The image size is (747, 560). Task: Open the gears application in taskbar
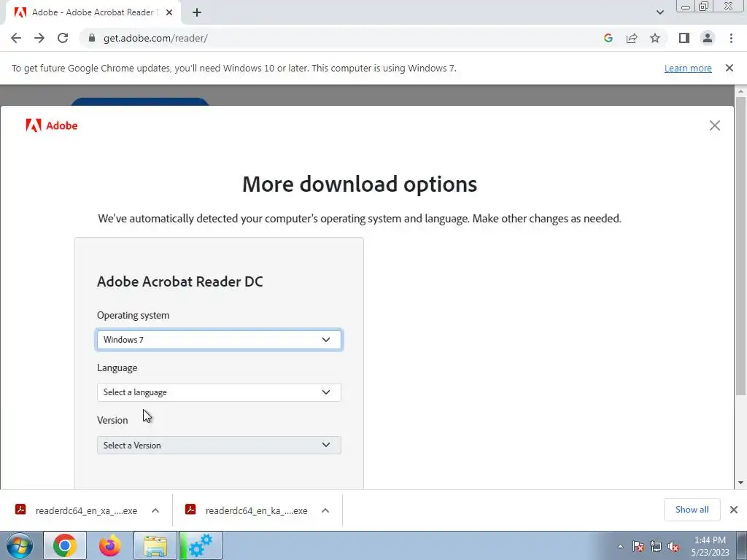[x=200, y=545]
